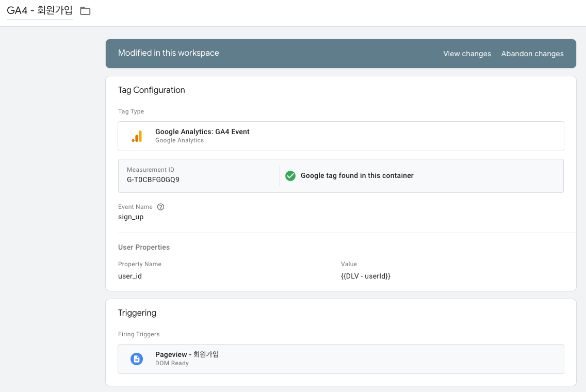Click the Firing Triggers label
Screen dimensions: 586x392
(x=139, y=334)
